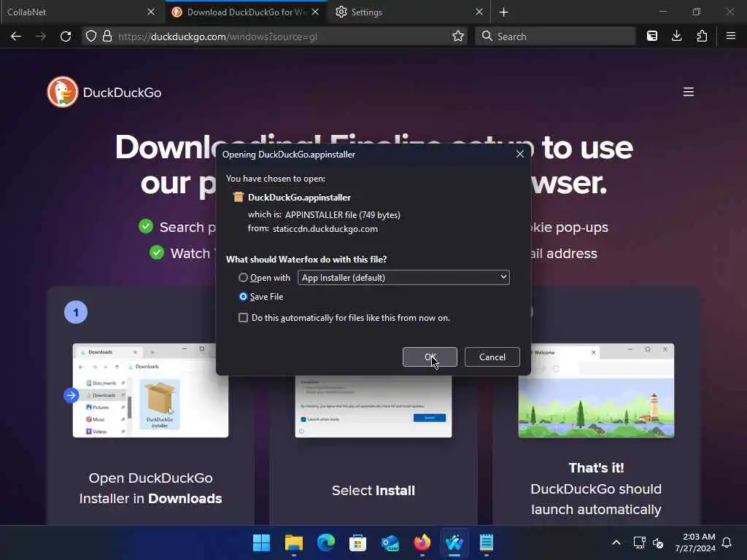Open the Notepad taskbar icon
747x560 pixels.
click(487, 542)
